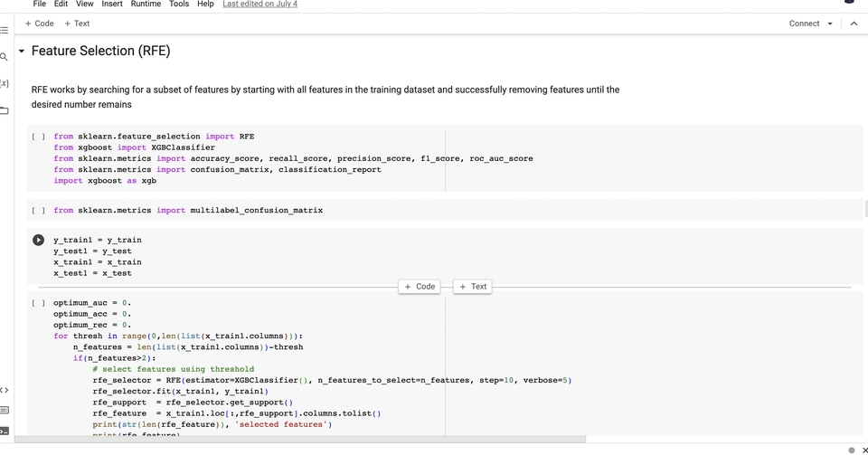
Task: Click the 'rfe_selector.fit(x_train1, y_train1)' line
Action: pyautogui.click(x=181, y=392)
